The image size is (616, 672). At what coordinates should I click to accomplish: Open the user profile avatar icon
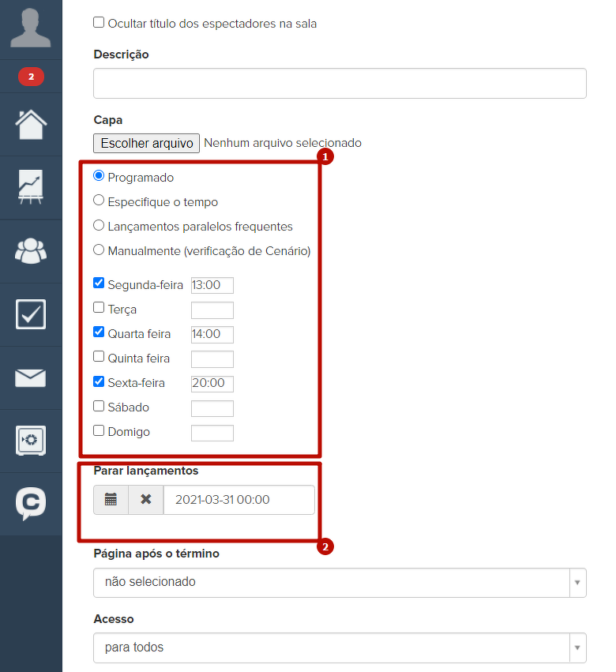click(31, 28)
